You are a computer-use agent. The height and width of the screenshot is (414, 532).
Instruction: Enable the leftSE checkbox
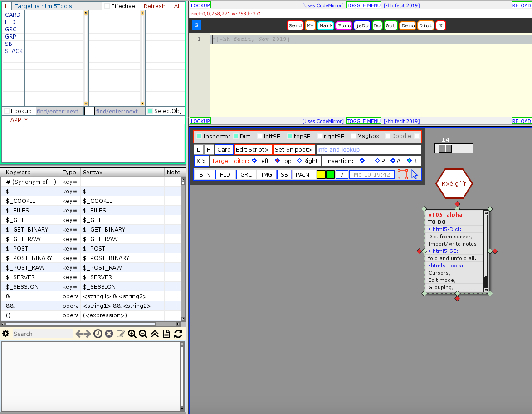coord(260,136)
